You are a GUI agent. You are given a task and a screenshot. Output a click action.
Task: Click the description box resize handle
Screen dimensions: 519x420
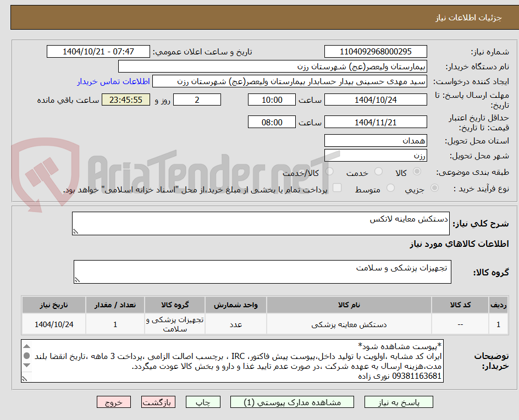(75, 231)
